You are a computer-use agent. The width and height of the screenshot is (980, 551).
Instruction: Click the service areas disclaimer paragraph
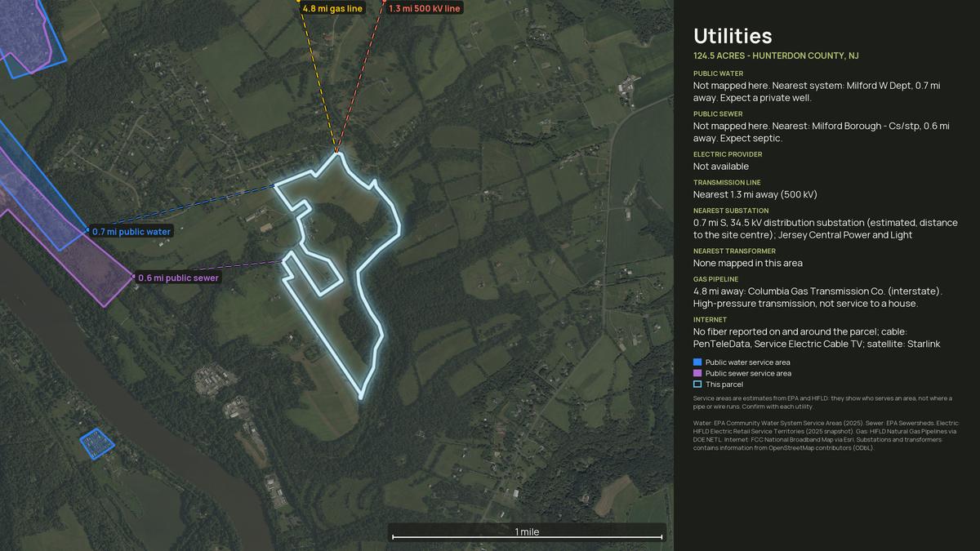tap(822, 402)
